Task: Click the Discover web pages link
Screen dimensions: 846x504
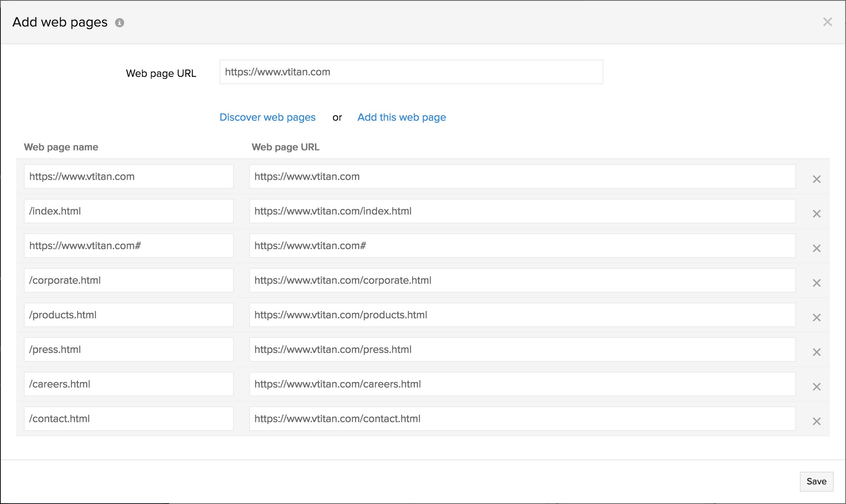Action: click(x=267, y=117)
